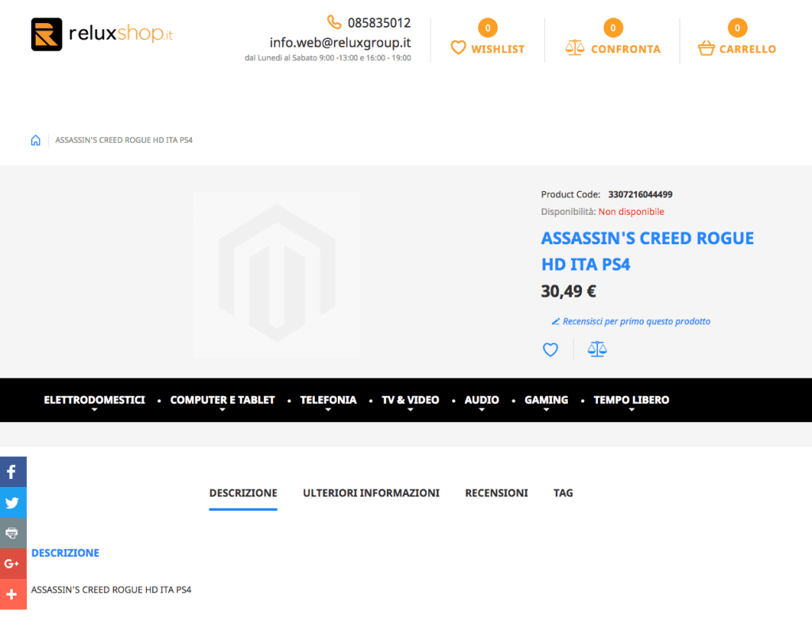The width and height of the screenshot is (812, 644).
Task: Expand the GAMING menu dropdown
Action: pos(546,400)
